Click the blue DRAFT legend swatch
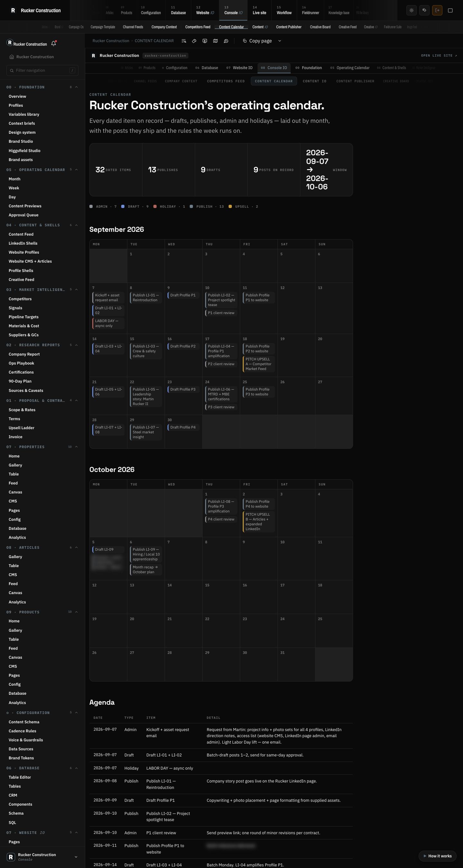The height and width of the screenshot is (868, 463). (x=123, y=207)
